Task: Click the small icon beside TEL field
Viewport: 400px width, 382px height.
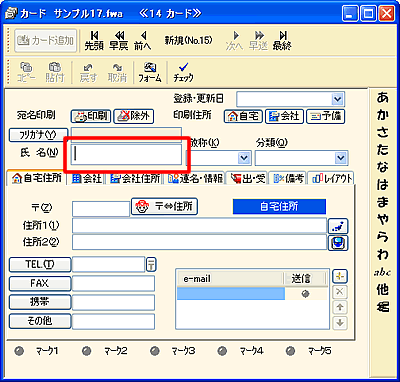Action: click(x=151, y=265)
